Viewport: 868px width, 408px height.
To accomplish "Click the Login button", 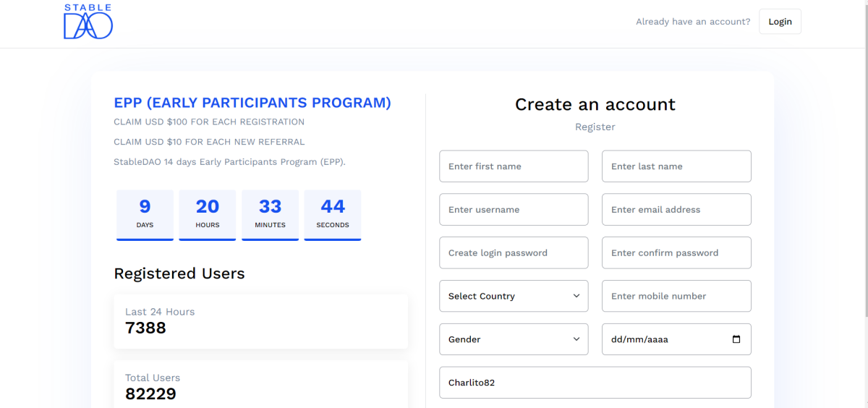I will point(780,22).
